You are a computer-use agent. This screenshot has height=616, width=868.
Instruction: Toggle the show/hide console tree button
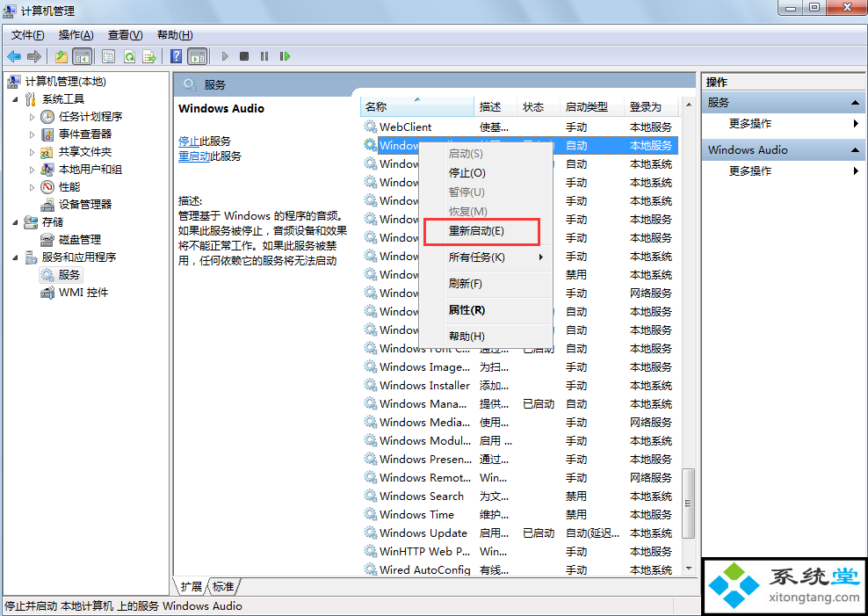point(82,56)
